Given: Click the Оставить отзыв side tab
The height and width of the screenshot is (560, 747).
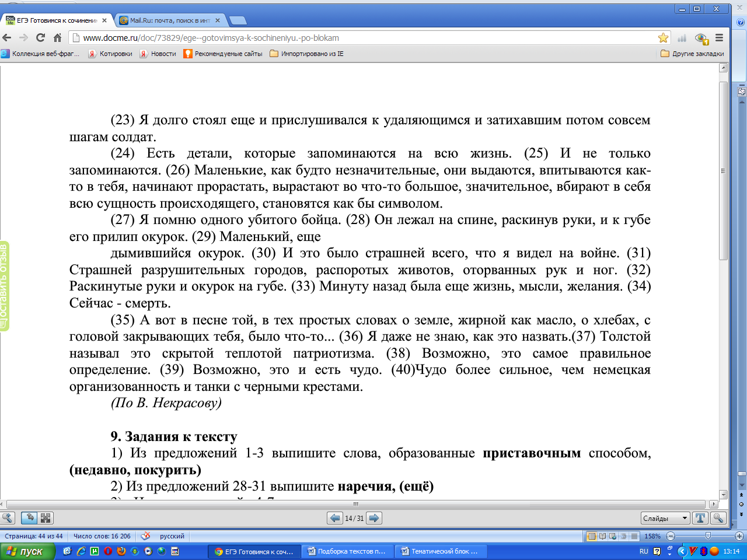Looking at the screenshot, I should [5, 286].
